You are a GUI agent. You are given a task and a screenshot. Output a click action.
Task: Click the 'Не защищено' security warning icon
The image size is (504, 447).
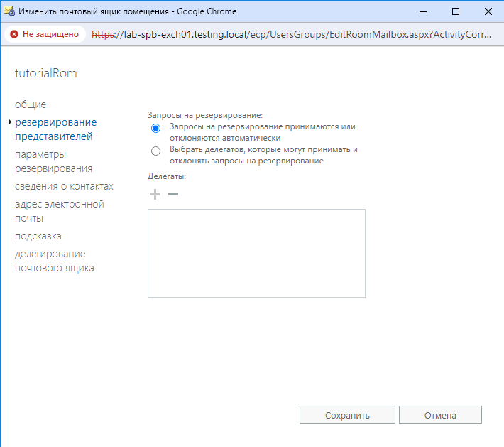pyautogui.click(x=14, y=34)
